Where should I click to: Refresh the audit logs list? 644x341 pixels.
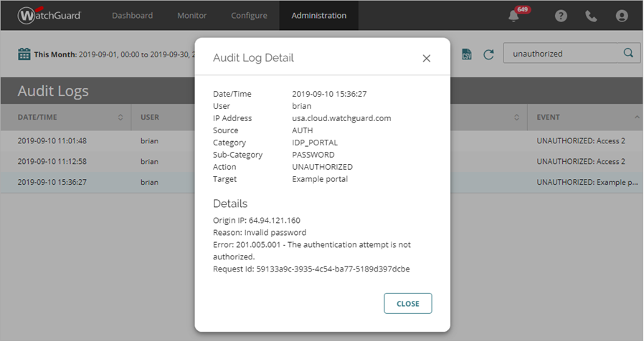pos(488,54)
